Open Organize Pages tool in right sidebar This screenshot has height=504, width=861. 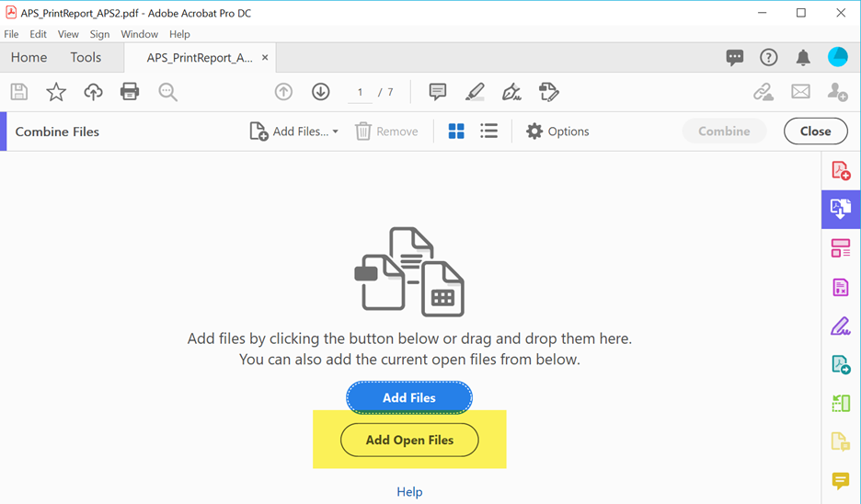841,248
